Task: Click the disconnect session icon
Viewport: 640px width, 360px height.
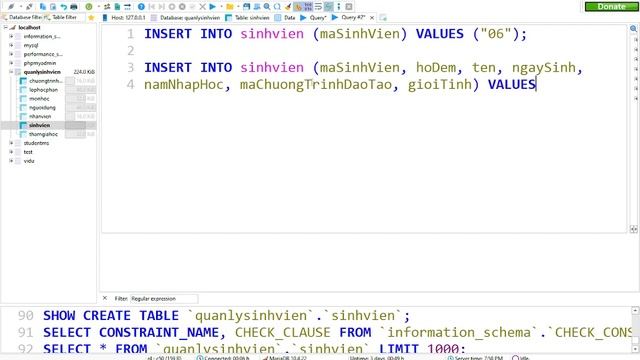Action: tap(29, 7)
